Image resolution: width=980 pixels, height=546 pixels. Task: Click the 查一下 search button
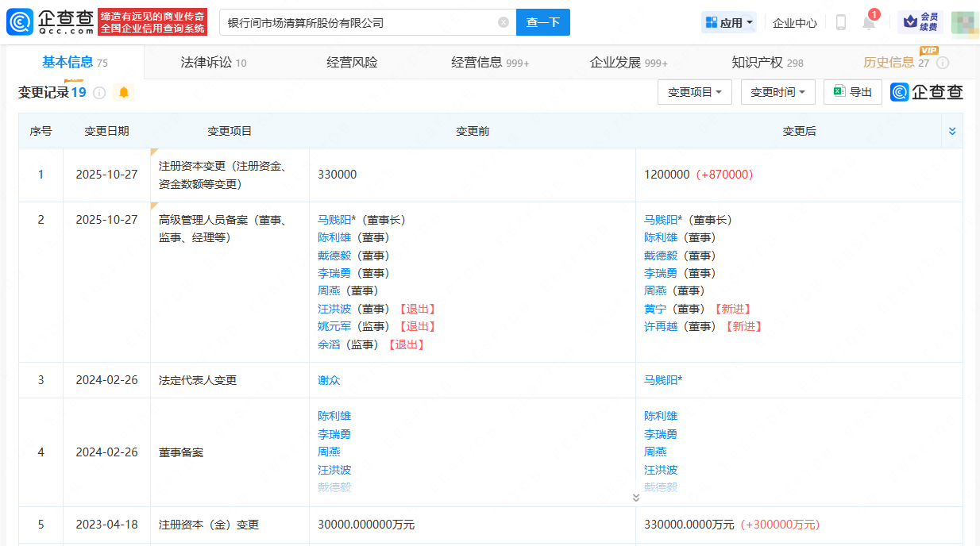[543, 22]
